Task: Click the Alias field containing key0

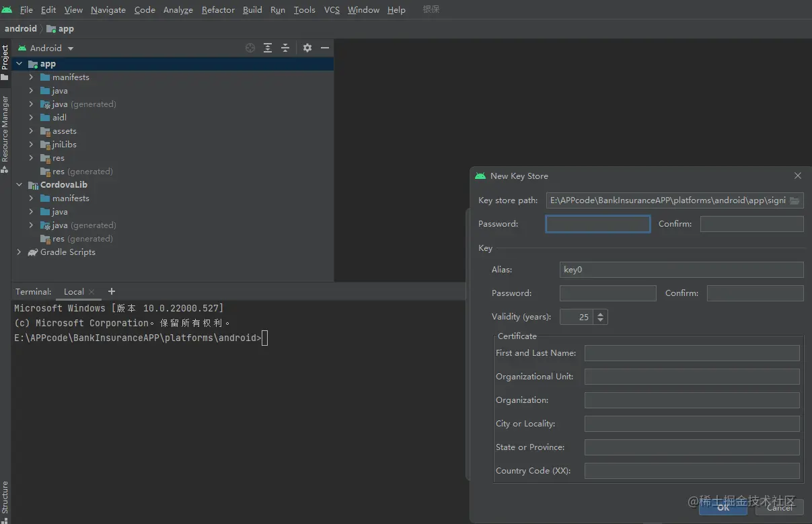Action: click(x=681, y=270)
